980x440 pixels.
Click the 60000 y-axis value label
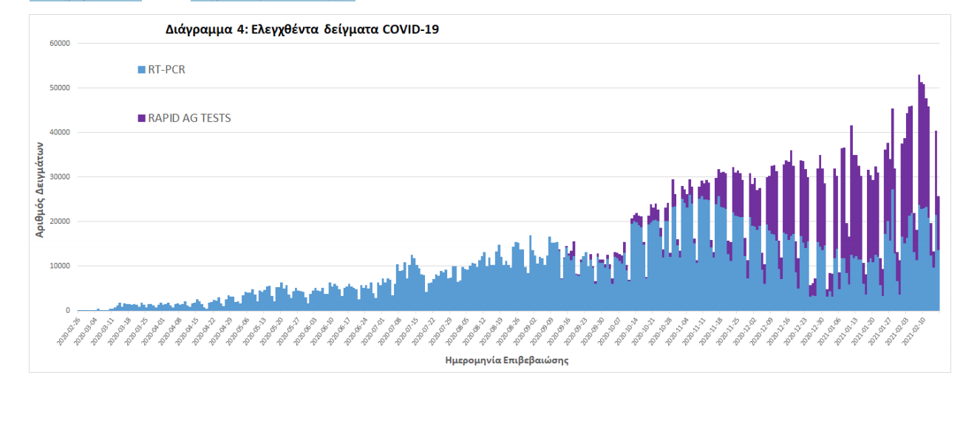point(59,44)
